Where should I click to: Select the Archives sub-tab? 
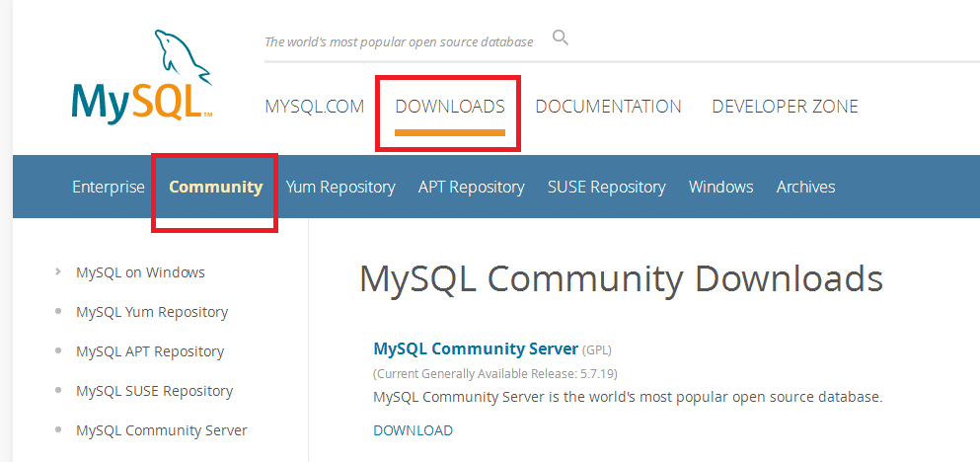click(805, 187)
